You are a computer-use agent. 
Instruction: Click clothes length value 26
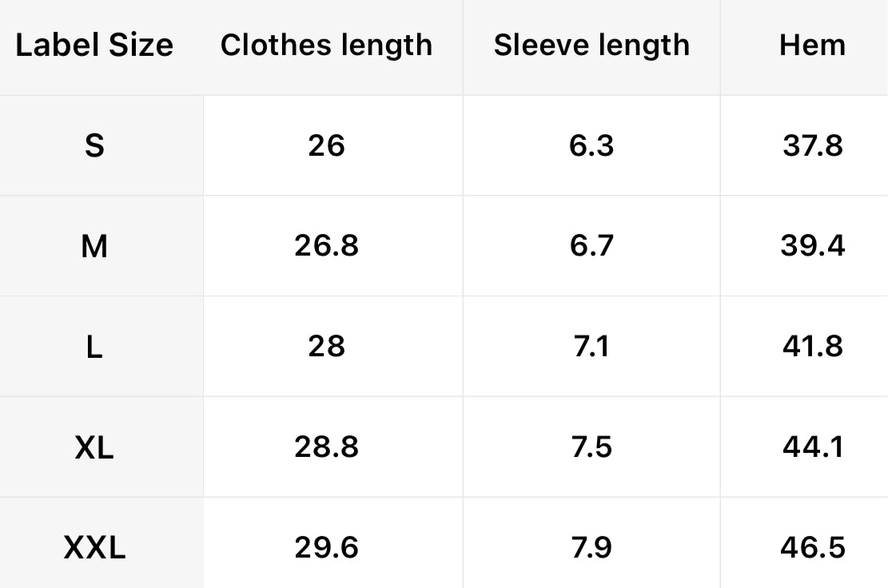(x=326, y=146)
